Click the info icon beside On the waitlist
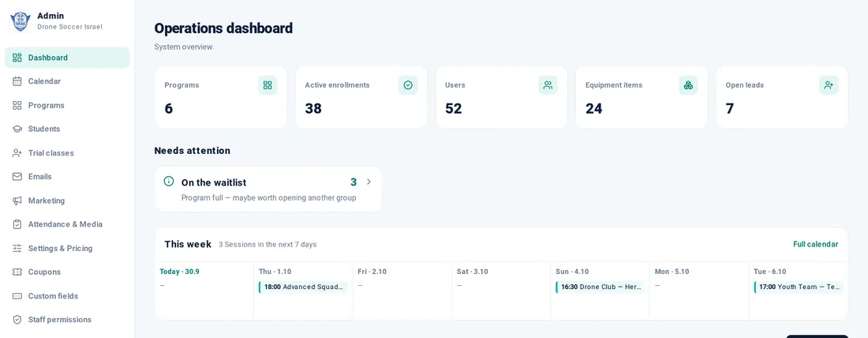This screenshot has width=868, height=338. (169, 181)
